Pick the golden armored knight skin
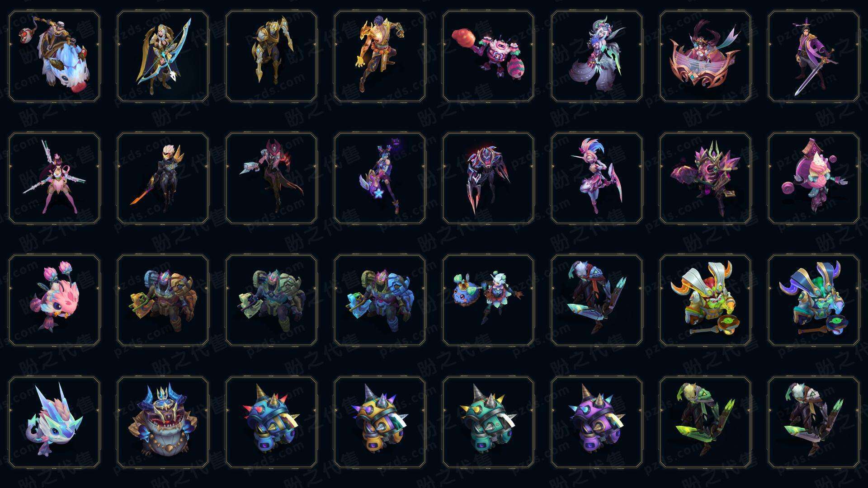This screenshot has height=488, width=868. pos(271,56)
